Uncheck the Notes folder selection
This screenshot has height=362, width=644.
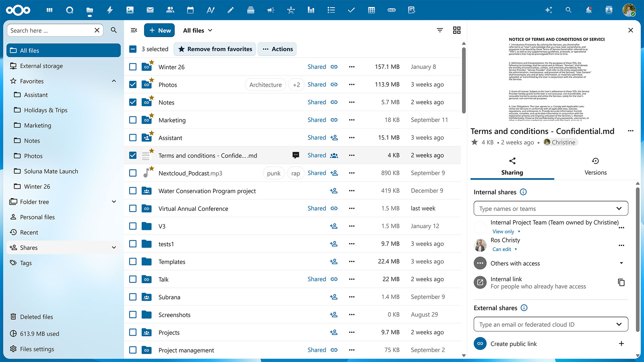click(132, 102)
